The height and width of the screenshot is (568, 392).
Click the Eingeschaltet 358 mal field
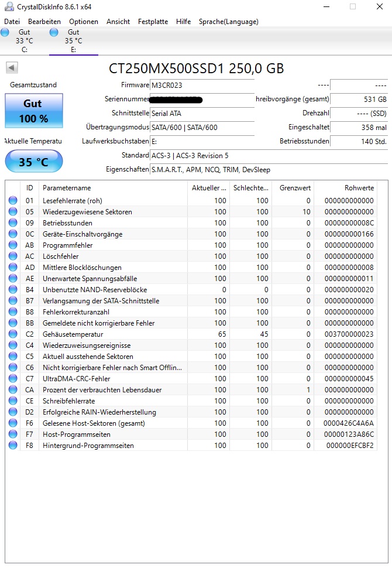359,128
